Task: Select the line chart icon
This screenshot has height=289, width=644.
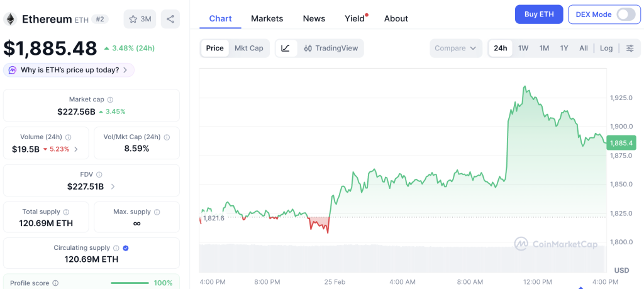Action: (x=286, y=48)
